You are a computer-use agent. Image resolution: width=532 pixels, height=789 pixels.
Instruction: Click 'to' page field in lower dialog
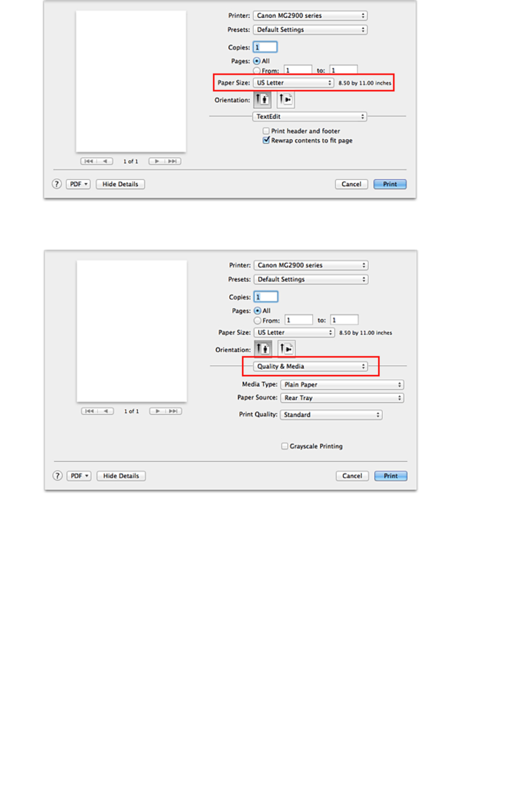[345, 320]
